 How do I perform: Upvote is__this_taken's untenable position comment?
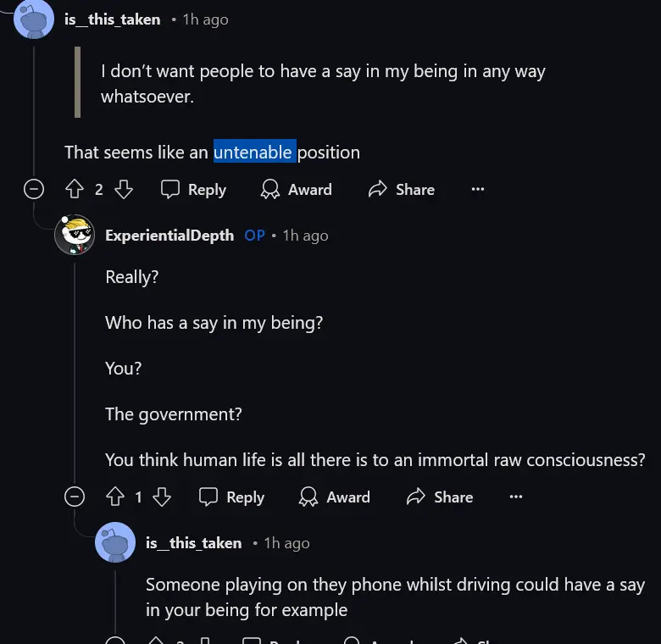click(x=75, y=190)
